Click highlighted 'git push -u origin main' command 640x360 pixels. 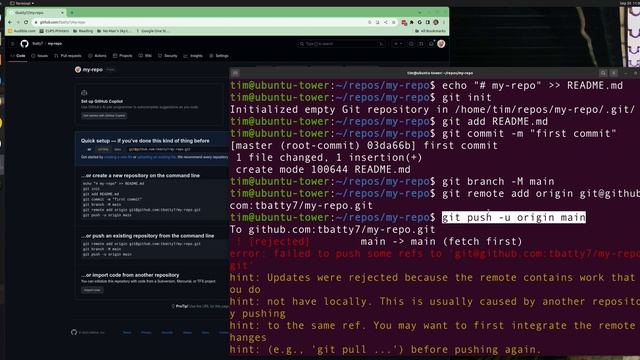click(x=514, y=218)
